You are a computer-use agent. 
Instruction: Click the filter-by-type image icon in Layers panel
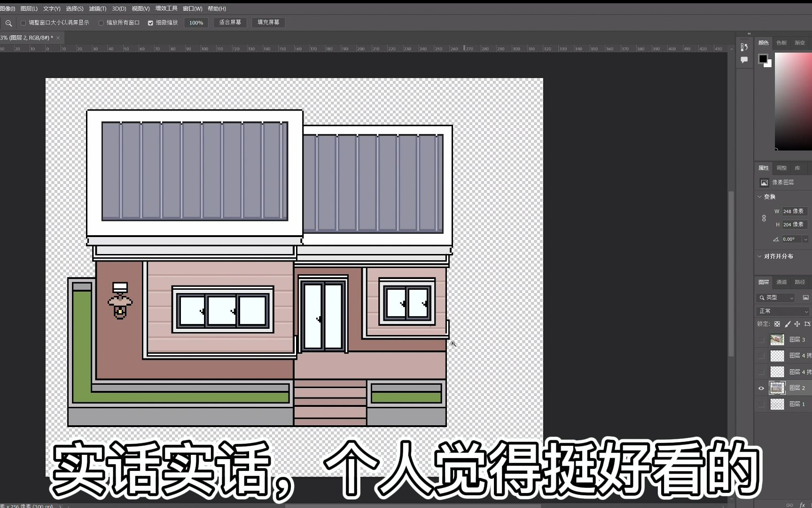[806, 297]
